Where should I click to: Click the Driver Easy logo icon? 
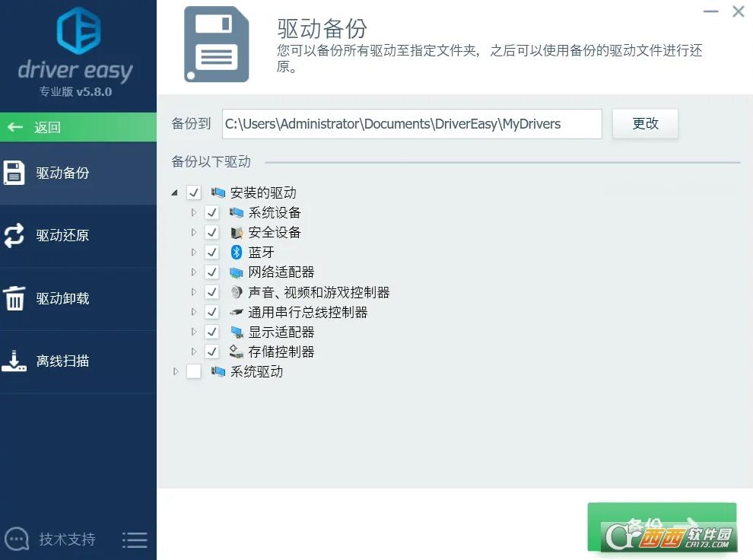pos(78,30)
